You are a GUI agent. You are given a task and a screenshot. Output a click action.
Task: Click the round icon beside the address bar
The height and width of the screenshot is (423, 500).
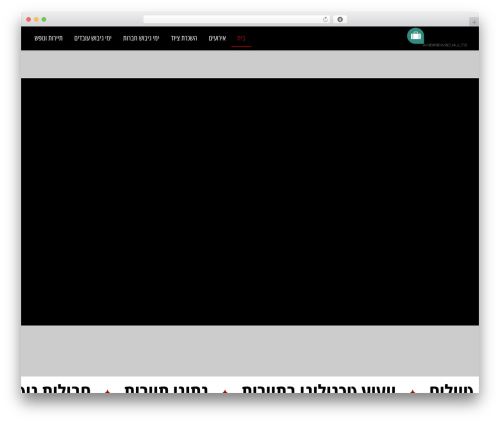[340, 19]
